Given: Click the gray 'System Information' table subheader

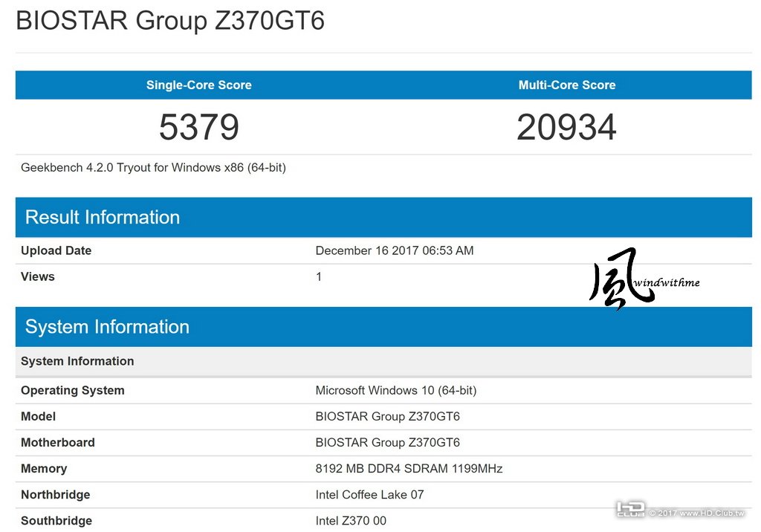Looking at the screenshot, I should point(383,362).
